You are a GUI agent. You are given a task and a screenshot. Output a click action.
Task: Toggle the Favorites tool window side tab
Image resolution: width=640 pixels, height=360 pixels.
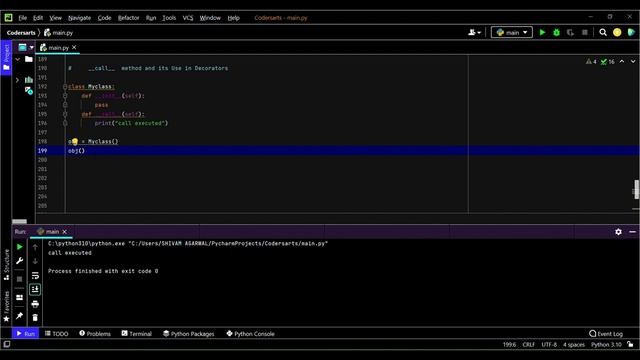click(6, 307)
